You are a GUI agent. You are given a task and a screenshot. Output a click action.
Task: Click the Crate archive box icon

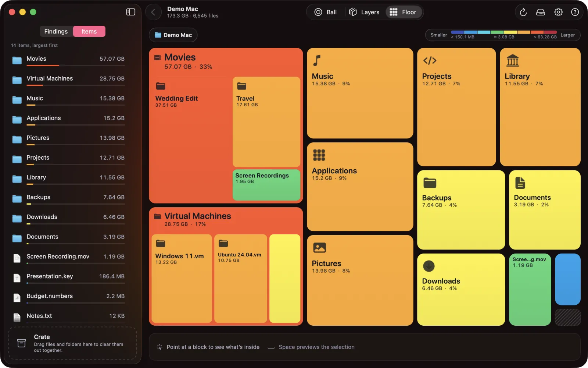22,343
